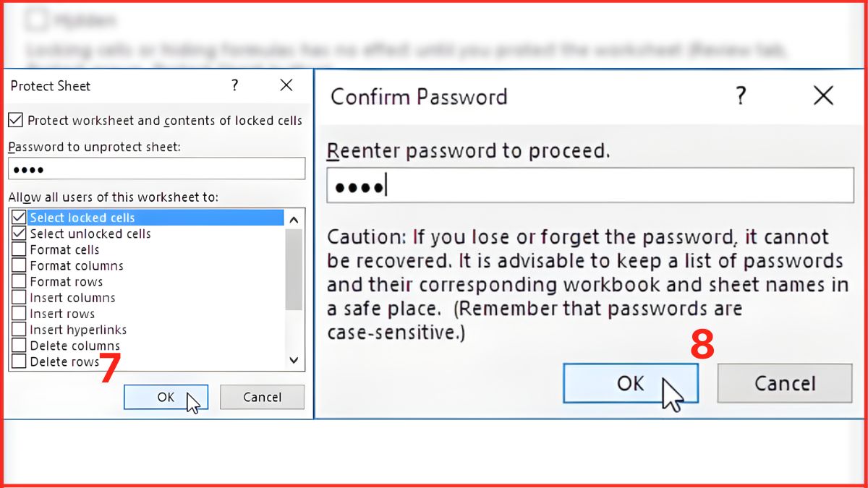Click the Protect Sheet help question mark

[234, 86]
